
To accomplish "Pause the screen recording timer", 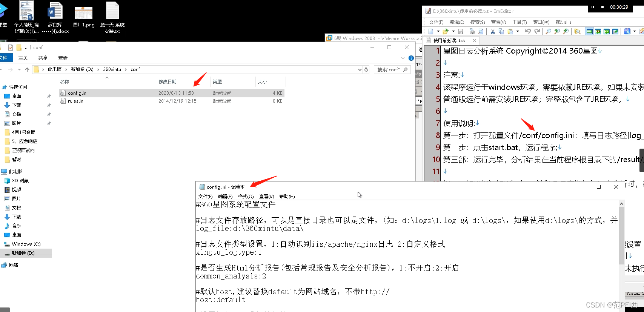I will (593, 7).
